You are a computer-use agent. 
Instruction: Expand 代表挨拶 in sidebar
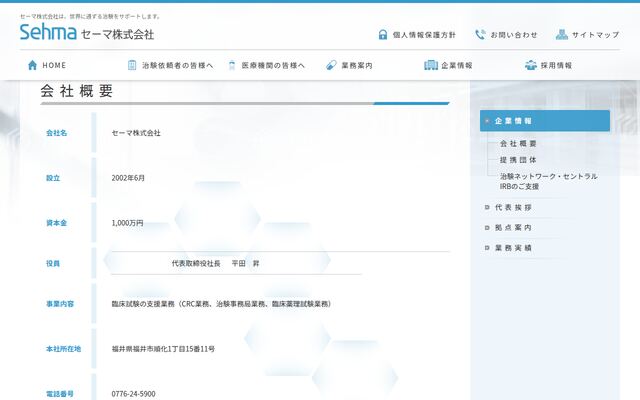tap(513, 207)
